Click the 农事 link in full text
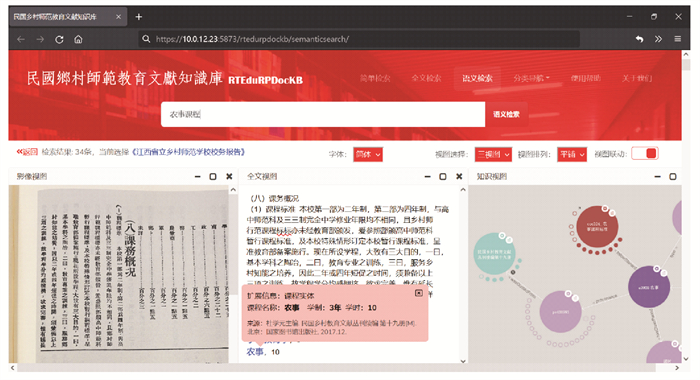The width and height of the screenshot is (700, 380). (x=255, y=352)
